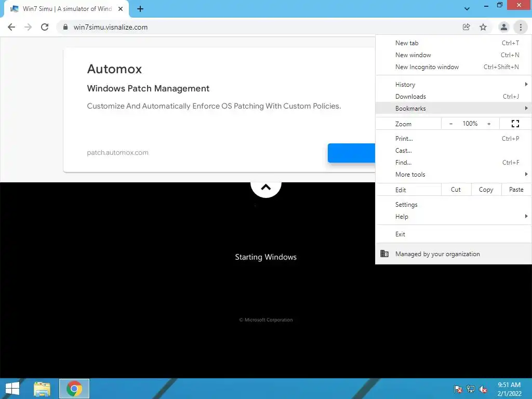Open Downloads from the menu
This screenshot has height=399, width=532.
click(453, 96)
